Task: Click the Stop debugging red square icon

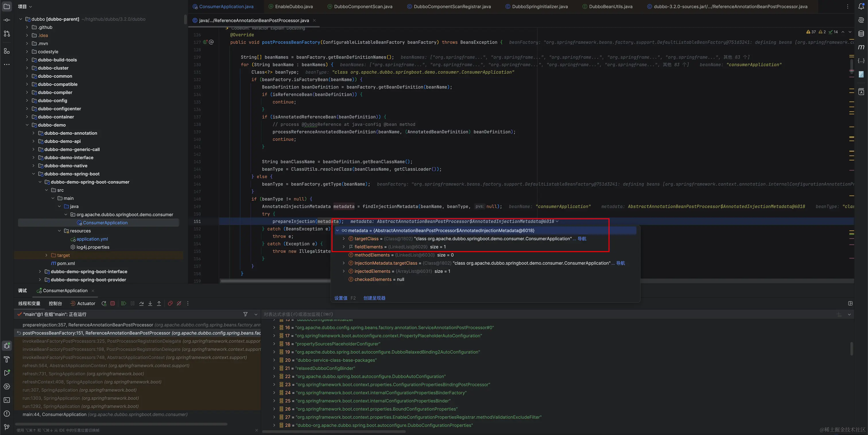Action: tap(113, 303)
